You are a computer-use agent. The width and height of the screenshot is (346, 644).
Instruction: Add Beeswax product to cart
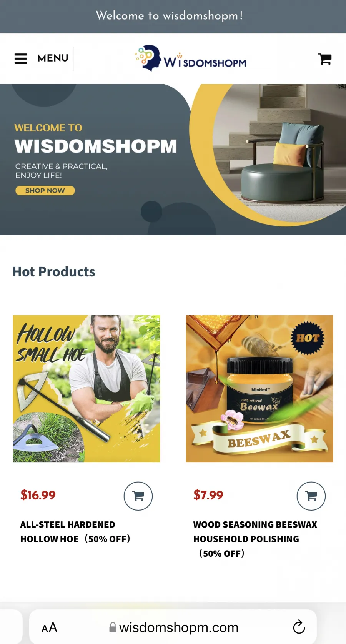click(311, 496)
